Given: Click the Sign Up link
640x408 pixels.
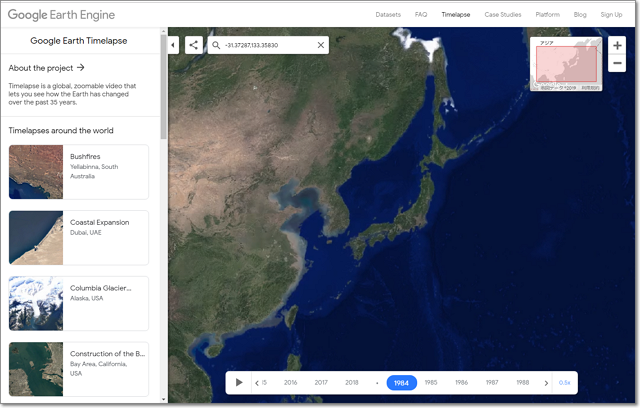Looking at the screenshot, I should click(x=611, y=15).
